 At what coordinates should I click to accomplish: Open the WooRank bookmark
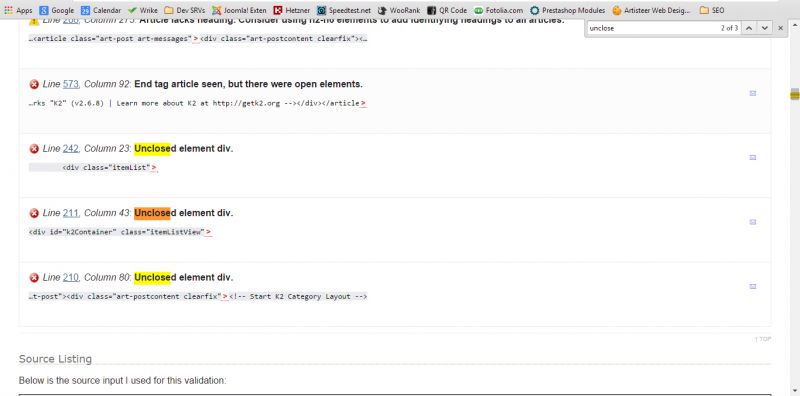[398, 10]
